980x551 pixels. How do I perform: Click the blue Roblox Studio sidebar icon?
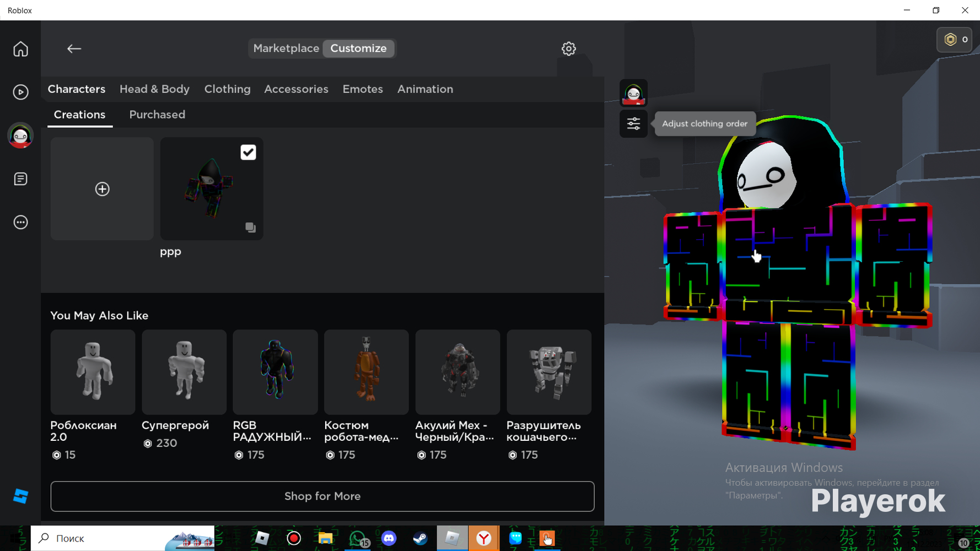coord(20,496)
